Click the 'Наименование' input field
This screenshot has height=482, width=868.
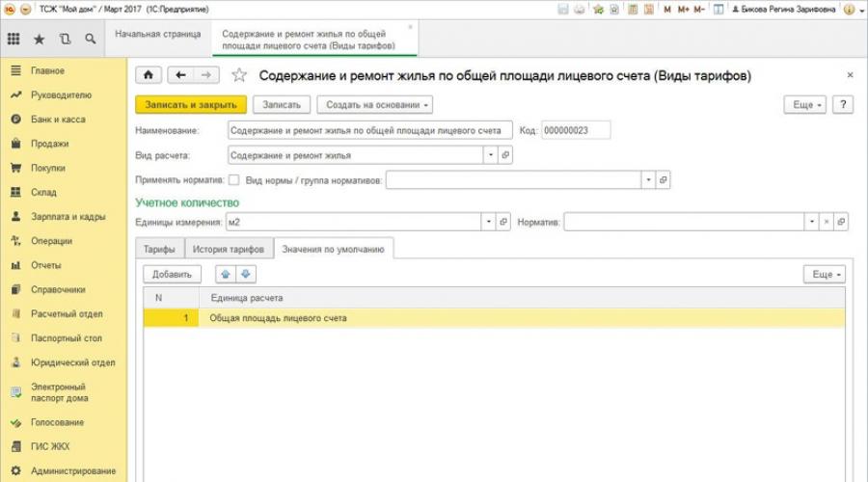pyautogui.click(x=370, y=130)
